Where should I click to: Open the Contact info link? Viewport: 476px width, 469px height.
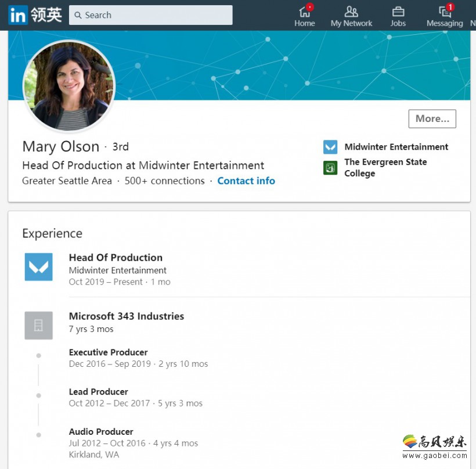tap(246, 181)
